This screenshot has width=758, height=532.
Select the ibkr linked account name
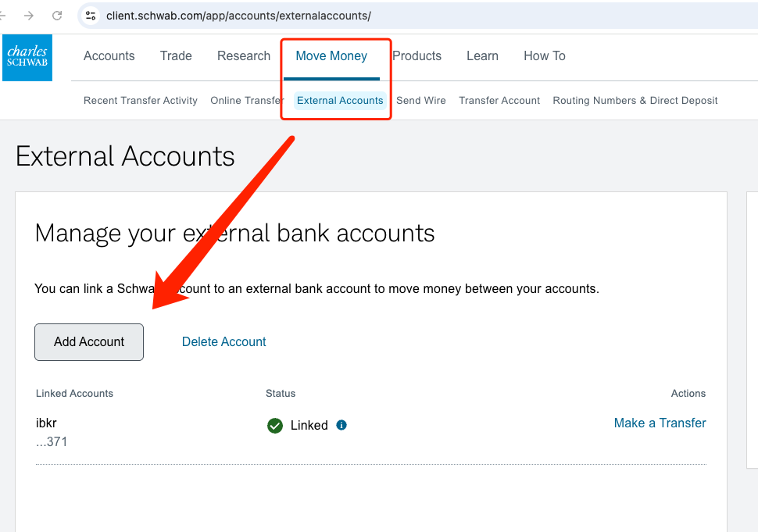pyautogui.click(x=46, y=423)
